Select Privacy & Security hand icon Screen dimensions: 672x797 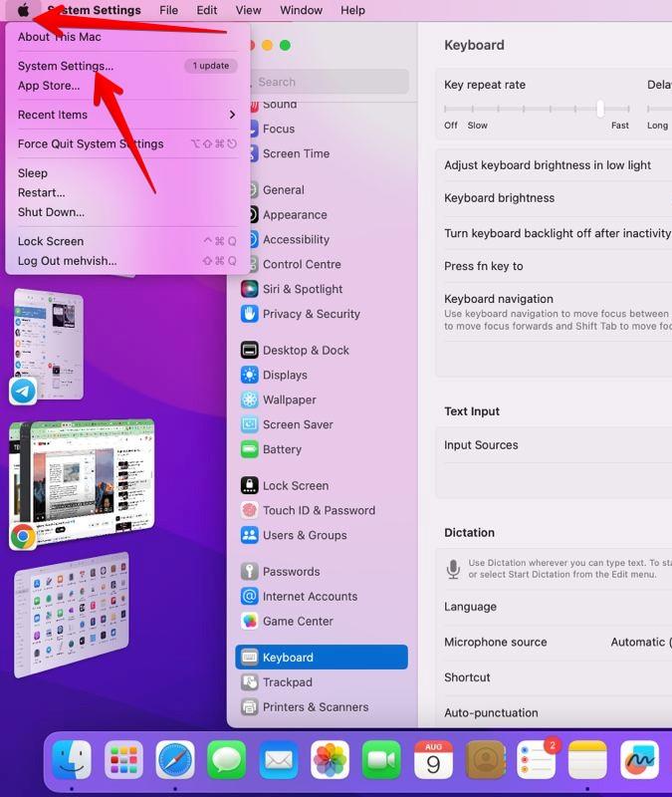(x=250, y=314)
